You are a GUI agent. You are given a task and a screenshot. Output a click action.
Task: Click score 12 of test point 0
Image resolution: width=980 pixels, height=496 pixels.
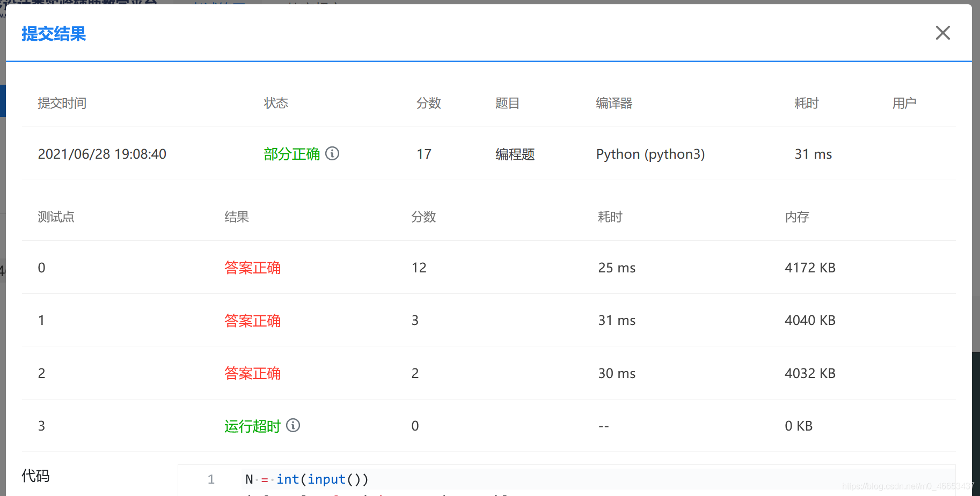[x=419, y=268]
